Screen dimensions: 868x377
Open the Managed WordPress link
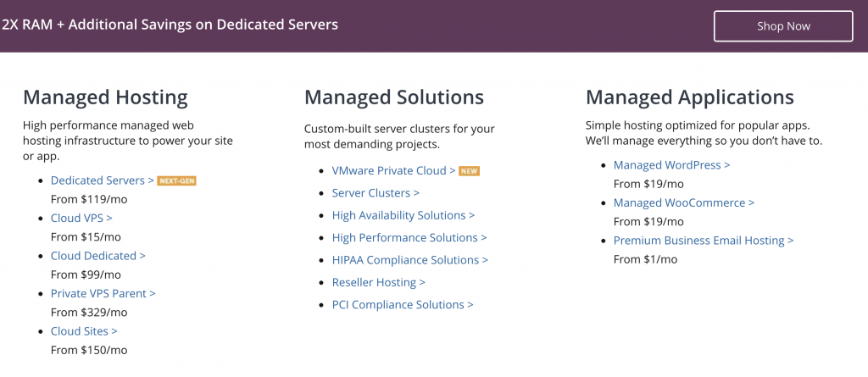coord(671,165)
